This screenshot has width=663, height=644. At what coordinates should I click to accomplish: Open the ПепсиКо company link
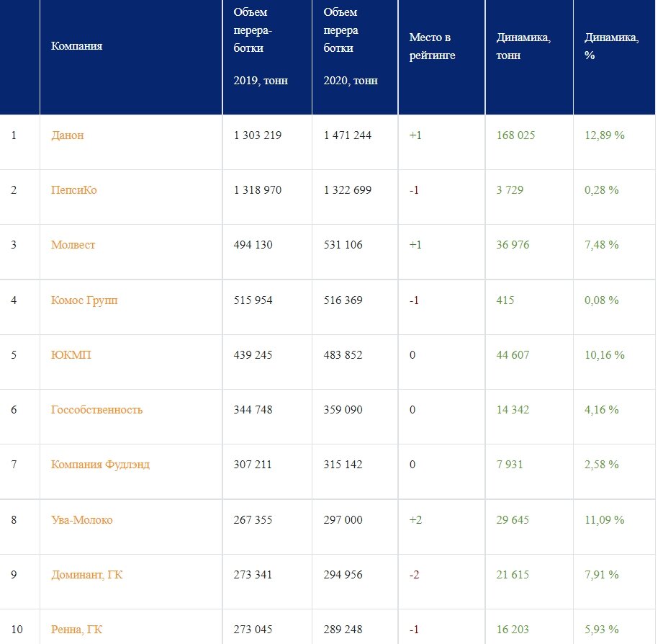pos(74,190)
